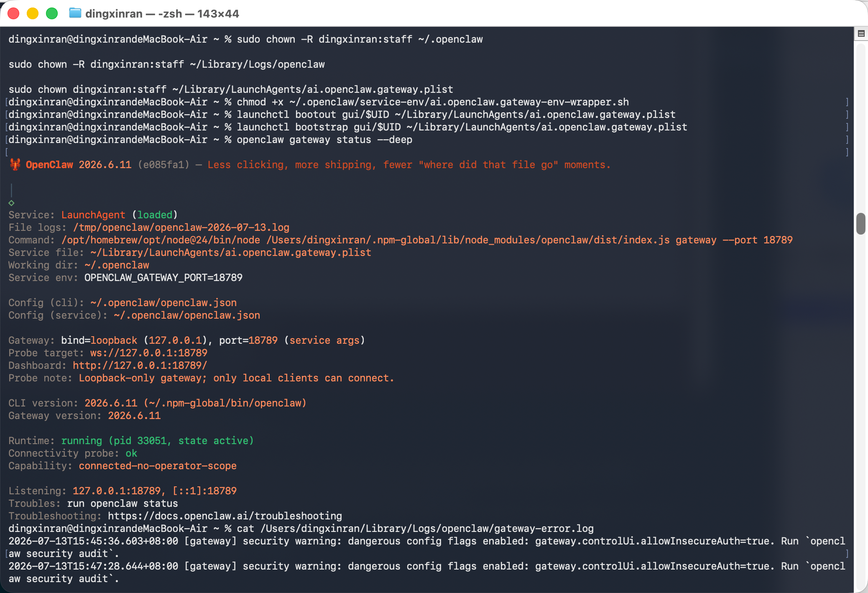Click 'run openclaw status' on the Troubles line
Image resolution: width=868 pixels, height=593 pixels.
point(123,504)
